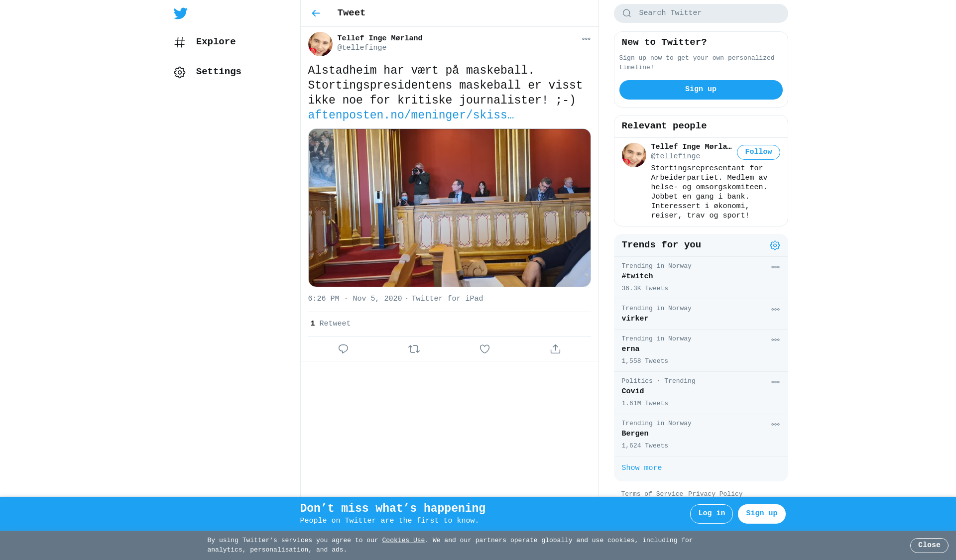Open the tweet's photo
This screenshot has width=956, height=560.
pyautogui.click(x=449, y=208)
